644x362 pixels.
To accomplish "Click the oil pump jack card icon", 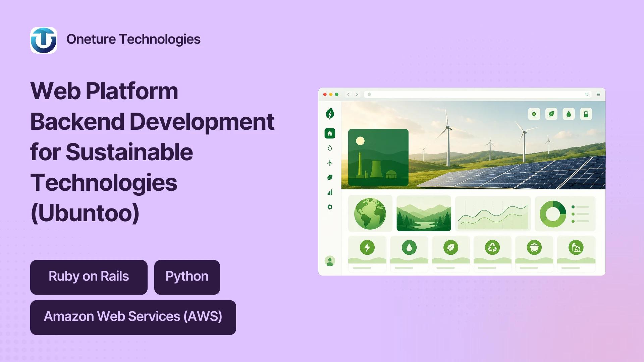I will (x=576, y=248).
